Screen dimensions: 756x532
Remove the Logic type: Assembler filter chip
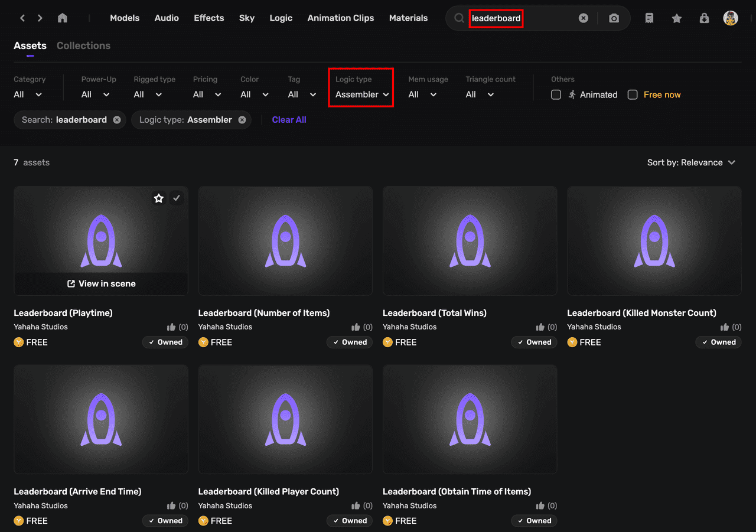(x=242, y=119)
